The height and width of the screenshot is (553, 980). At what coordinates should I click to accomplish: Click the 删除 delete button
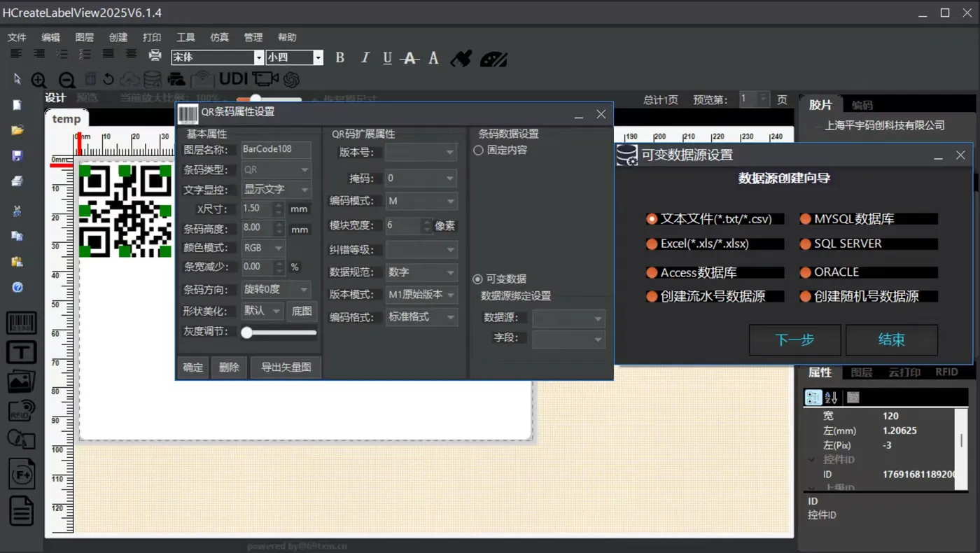point(230,367)
